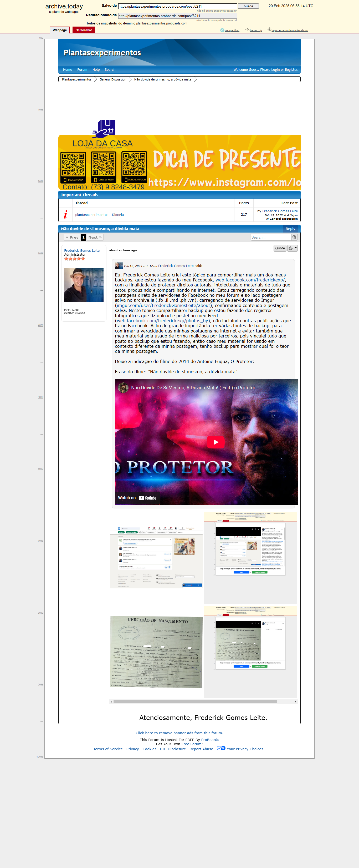Viewport: 359px width, 868px height.
Task: Open the archive LinkedIn snapshot thumbnail
Action: point(250,558)
